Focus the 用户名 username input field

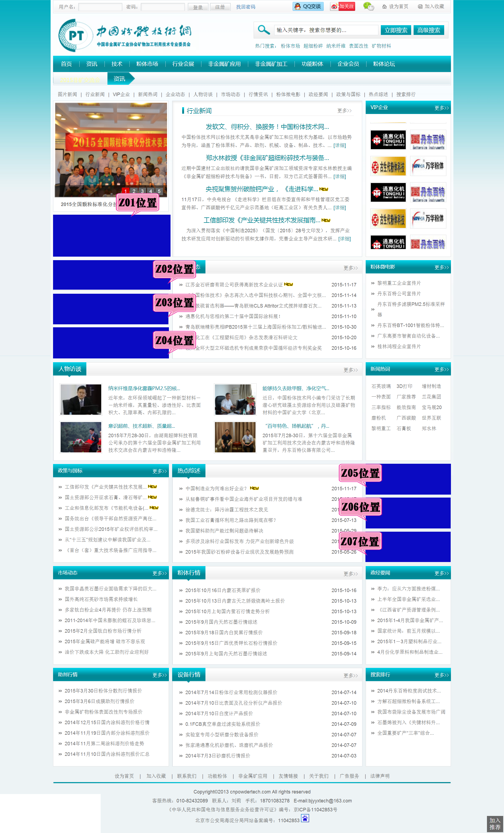100,7
